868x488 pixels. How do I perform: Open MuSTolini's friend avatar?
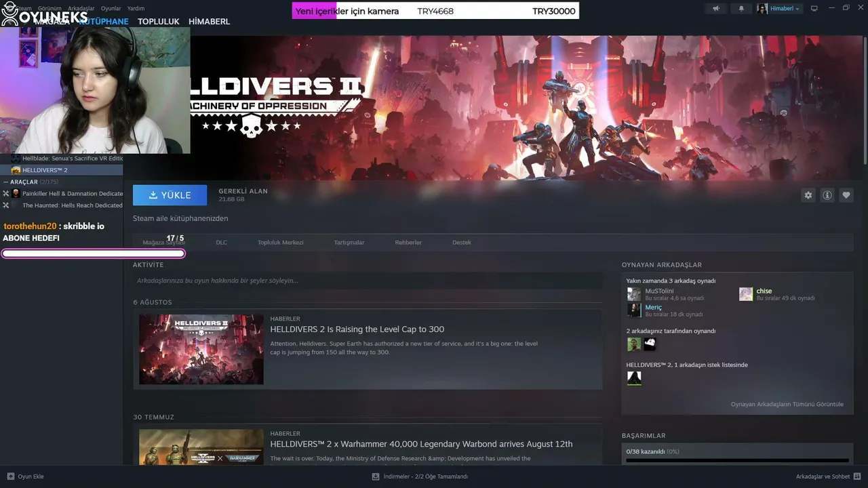[634, 294]
